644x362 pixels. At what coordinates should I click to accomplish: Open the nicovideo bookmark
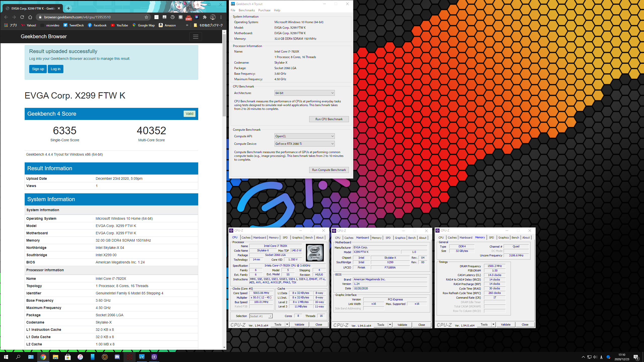click(x=50, y=25)
